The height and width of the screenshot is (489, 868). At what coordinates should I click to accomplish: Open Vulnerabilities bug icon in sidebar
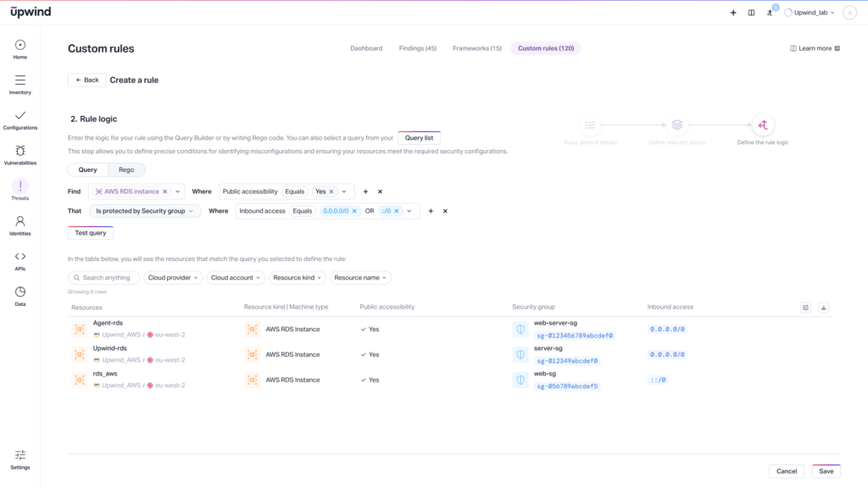(20, 151)
